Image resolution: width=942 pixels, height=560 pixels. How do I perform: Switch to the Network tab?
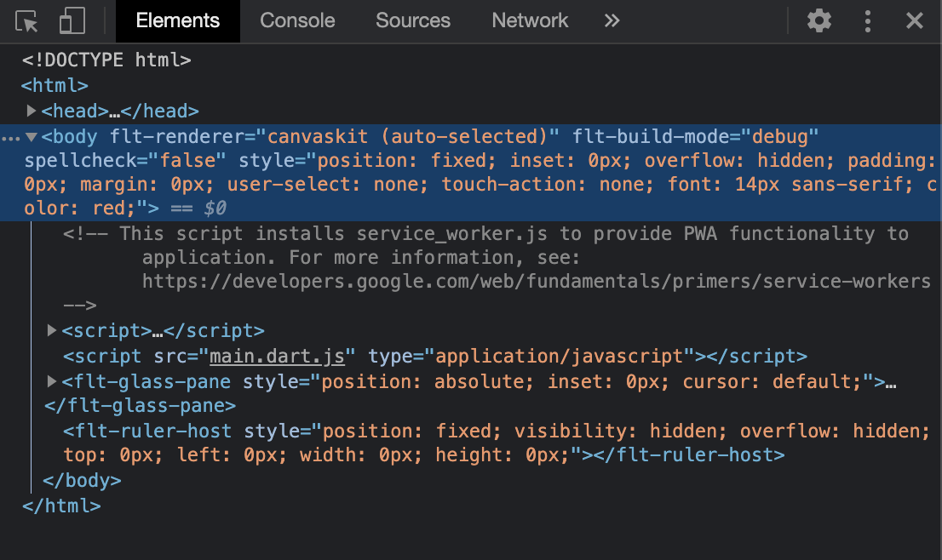click(530, 21)
